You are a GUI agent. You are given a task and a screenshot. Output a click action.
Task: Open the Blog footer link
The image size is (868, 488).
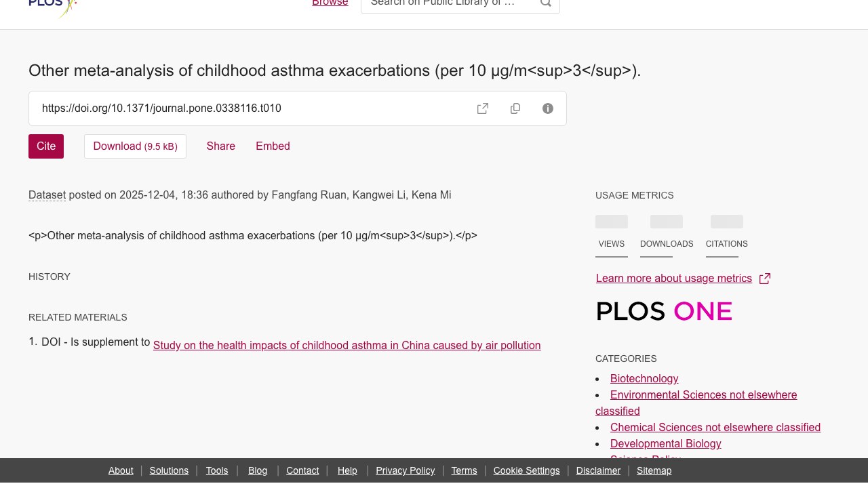(x=258, y=470)
